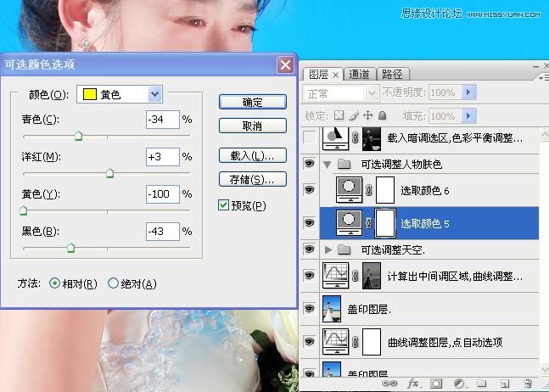Hide the 计算出中间调区域 curves layer
This screenshot has width=549, height=392.
pos(310,275)
